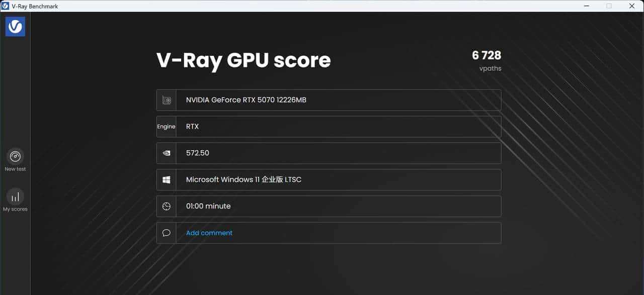Viewport: 644px width, 295px height.
Task: Select the New test icon
Action: pyautogui.click(x=15, y=157)
